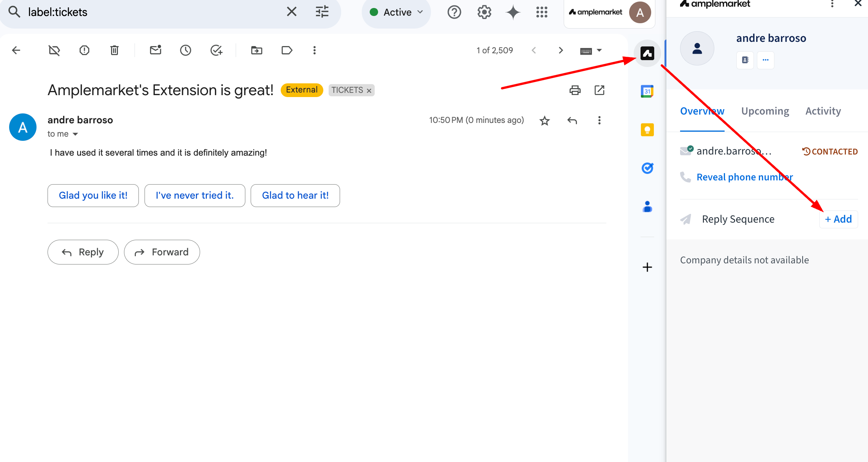The width and height of the screenshot is (868, 462).
Task: Open the ellipsis menu under contact name
Action: coord(765,60)
